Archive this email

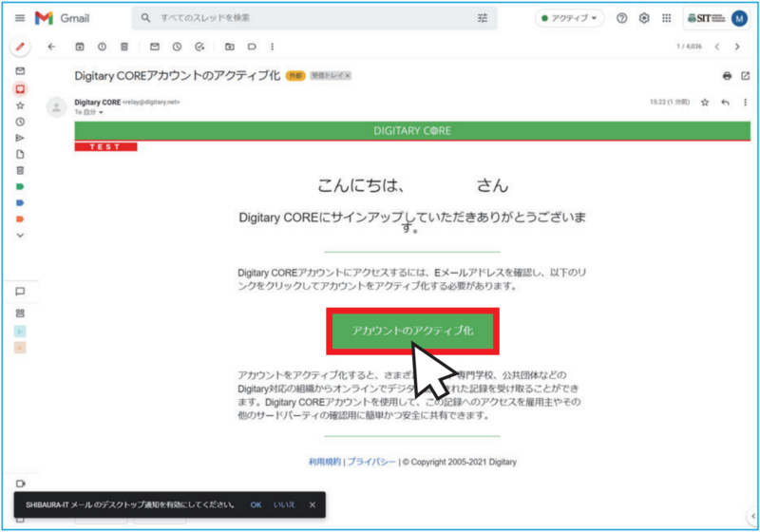[80, 47]
